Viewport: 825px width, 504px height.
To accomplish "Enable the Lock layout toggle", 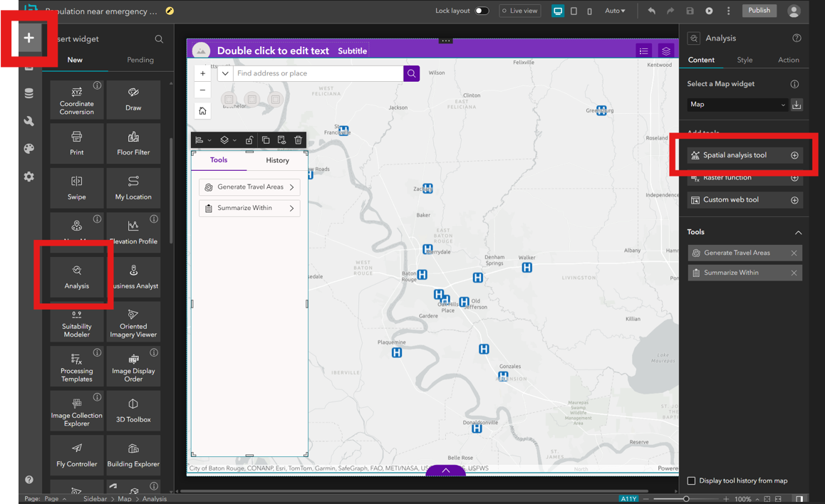I will coord(482,11).
